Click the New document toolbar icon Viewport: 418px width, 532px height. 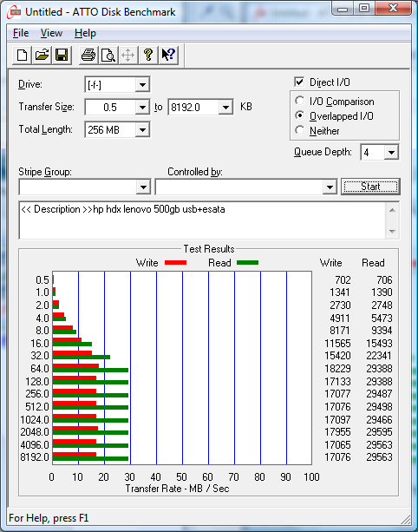[x=22, y=55]
